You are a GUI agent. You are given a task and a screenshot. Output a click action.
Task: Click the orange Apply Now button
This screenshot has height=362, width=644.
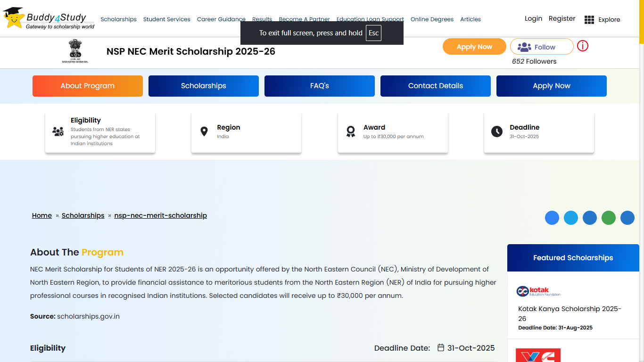pos(474,47)
